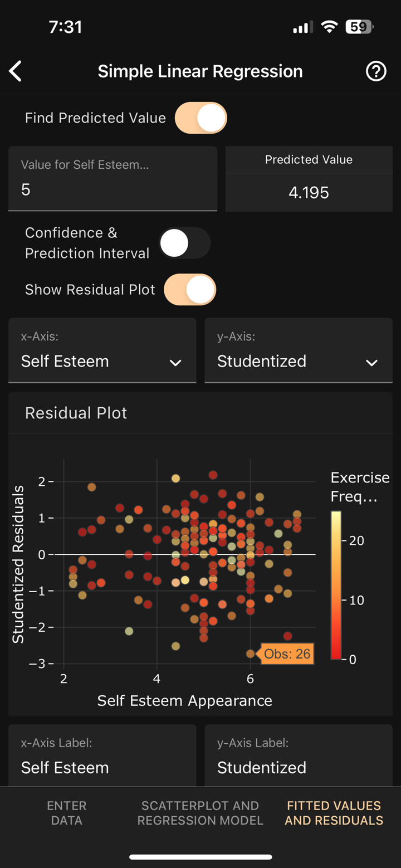401x868 pixels.
Task: Tap the Wi-Fi icon in the status bar
Action: click(x=329, y=26)
